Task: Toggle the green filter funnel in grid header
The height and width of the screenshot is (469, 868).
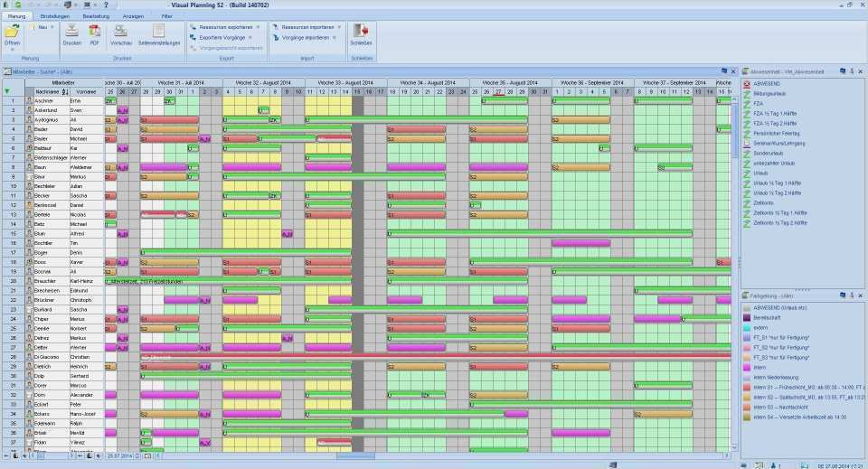Action: tap(8, 91)
